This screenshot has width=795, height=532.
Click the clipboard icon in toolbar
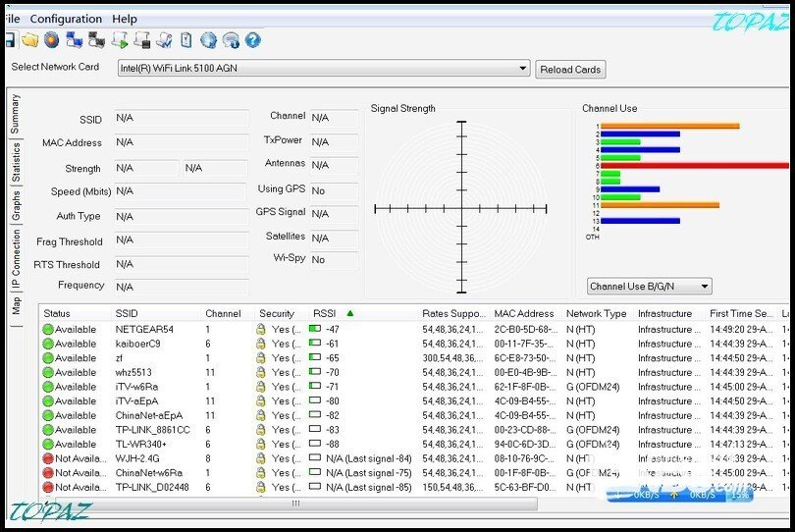point(185,40)
